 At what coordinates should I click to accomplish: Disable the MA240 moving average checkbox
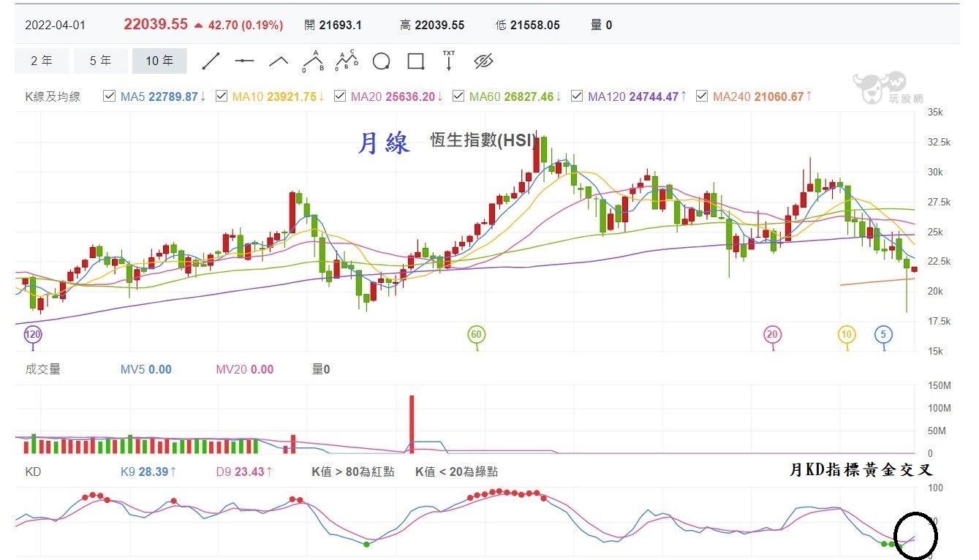701,96
